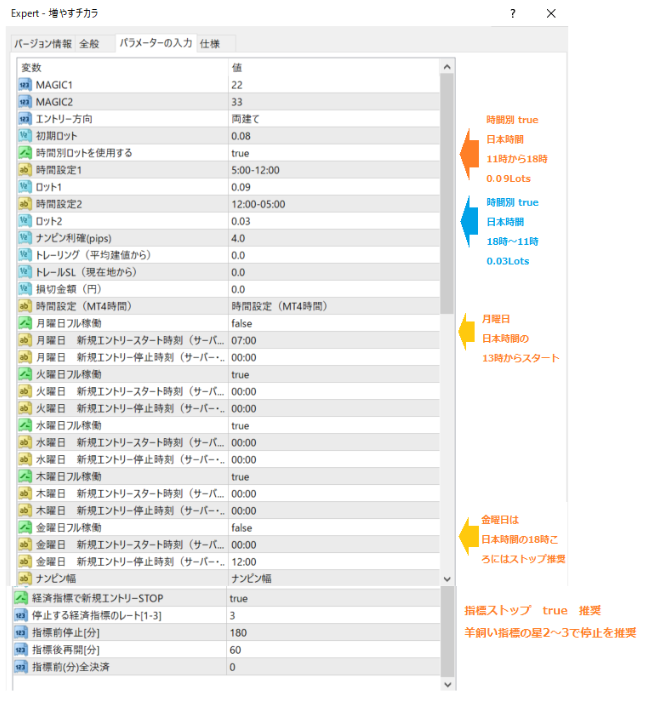Click the string icon beside 時間設定1
Screen dimensions: 656x703
25,170
